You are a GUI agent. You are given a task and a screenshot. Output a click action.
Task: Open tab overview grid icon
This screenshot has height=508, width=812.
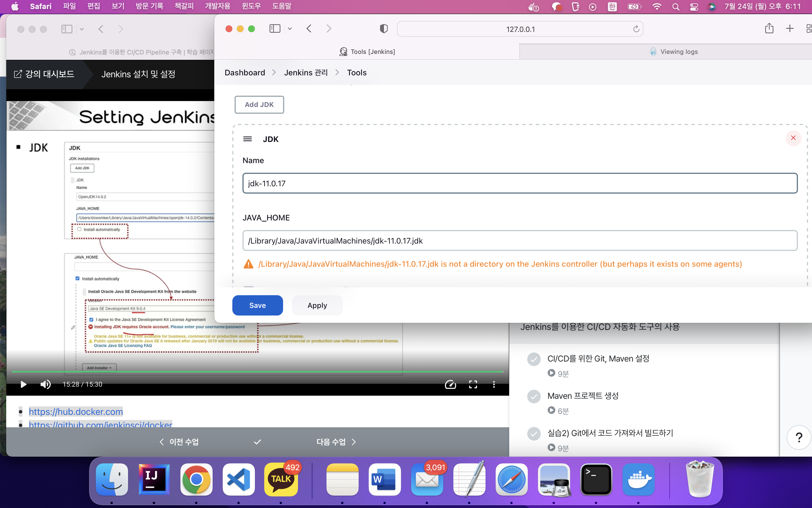[x=809, y=29]
